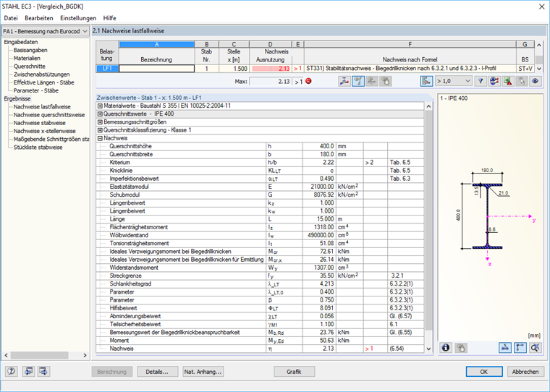Open the Einstellungen menu

[78, 18]
